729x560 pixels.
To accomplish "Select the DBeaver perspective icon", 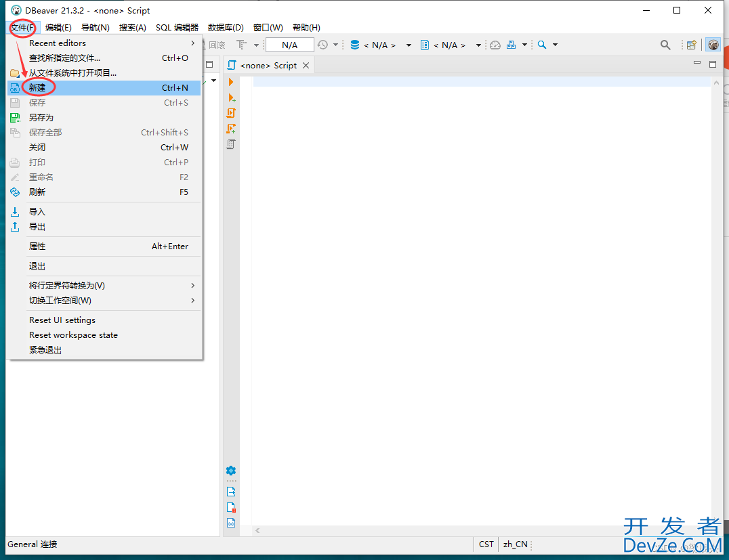I will (713, 45).
